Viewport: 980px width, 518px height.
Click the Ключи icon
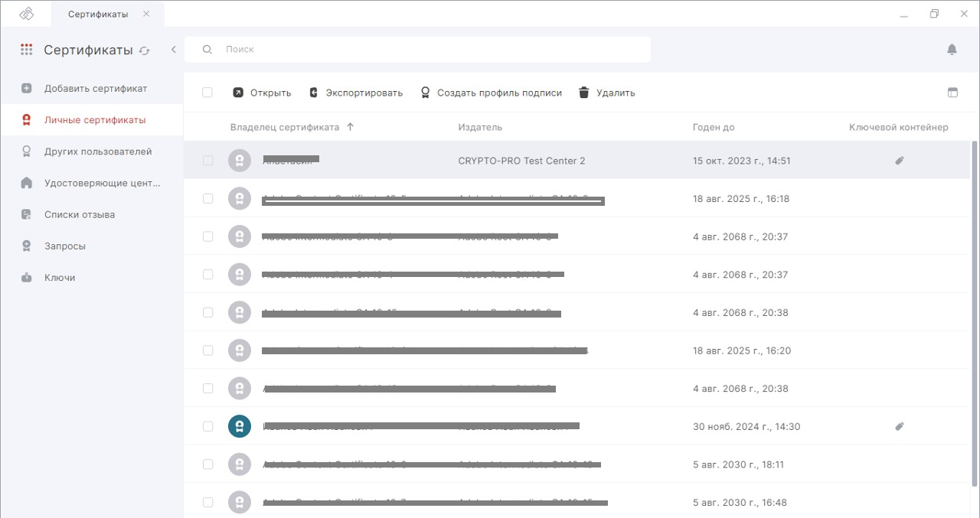click(27, 278)
